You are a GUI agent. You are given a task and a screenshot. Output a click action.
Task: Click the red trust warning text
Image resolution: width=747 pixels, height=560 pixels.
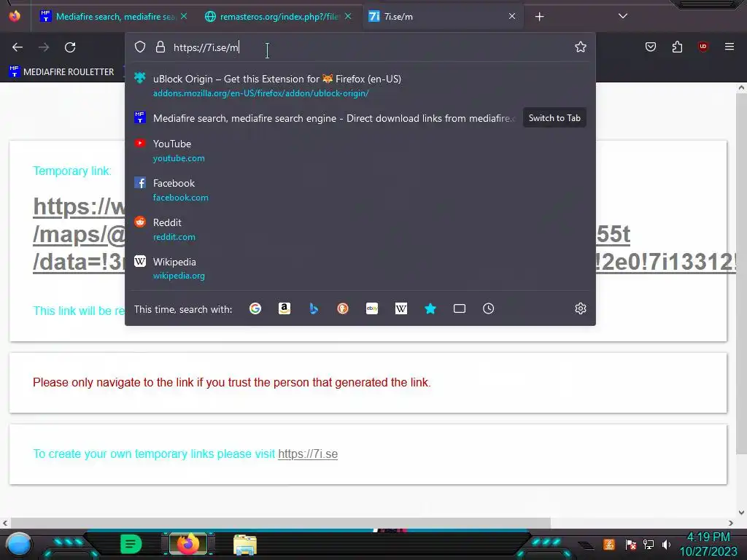pos(231,382)
